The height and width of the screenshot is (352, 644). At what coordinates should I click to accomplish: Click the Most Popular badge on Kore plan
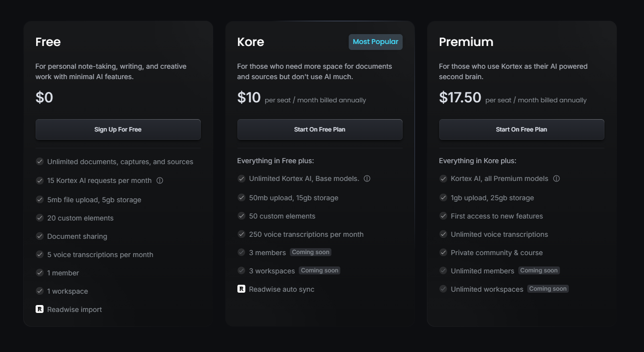375,42
